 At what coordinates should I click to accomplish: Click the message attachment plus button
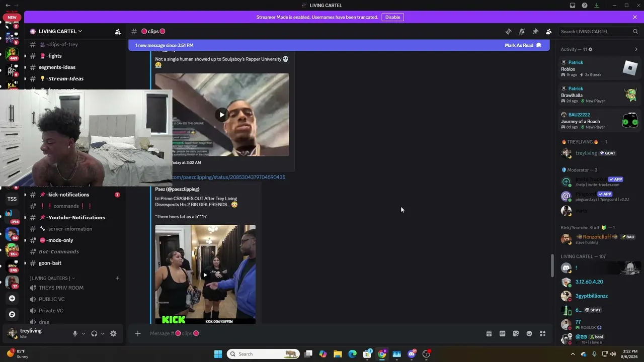[x=137, y=333]
